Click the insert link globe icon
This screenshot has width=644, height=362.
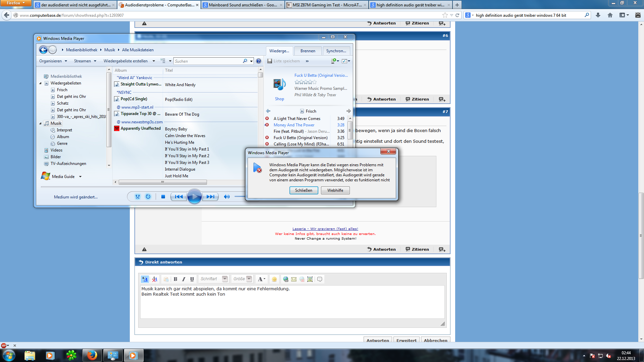pos(285,279)
